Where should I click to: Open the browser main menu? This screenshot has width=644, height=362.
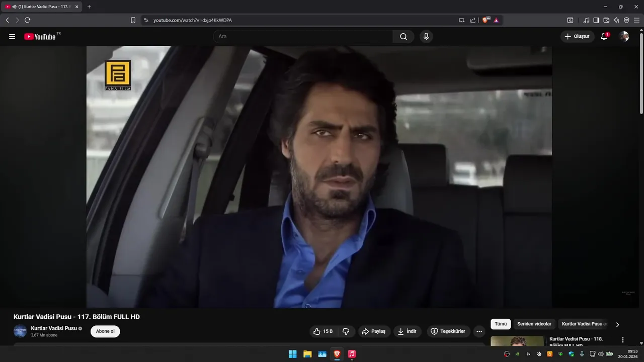coord(636,20)
